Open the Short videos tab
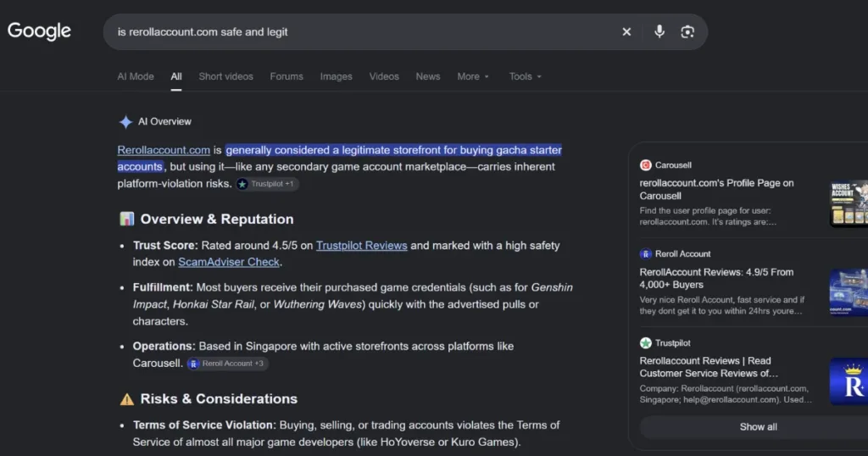Screen dimensions: 868x456 coord(225,76)
